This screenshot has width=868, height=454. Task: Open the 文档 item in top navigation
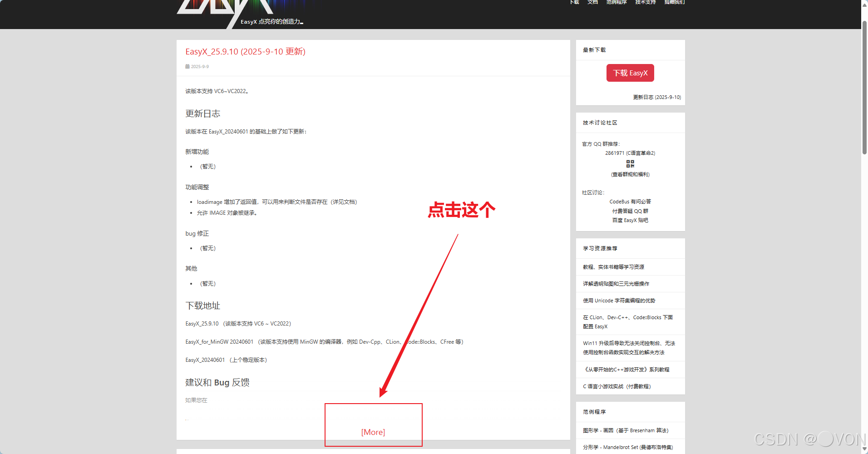tap(592, 2)
